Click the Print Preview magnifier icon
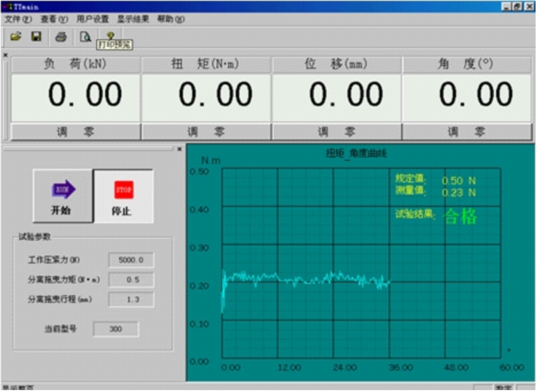This screenshot has height=392, width=538. [x=85, y=37]
